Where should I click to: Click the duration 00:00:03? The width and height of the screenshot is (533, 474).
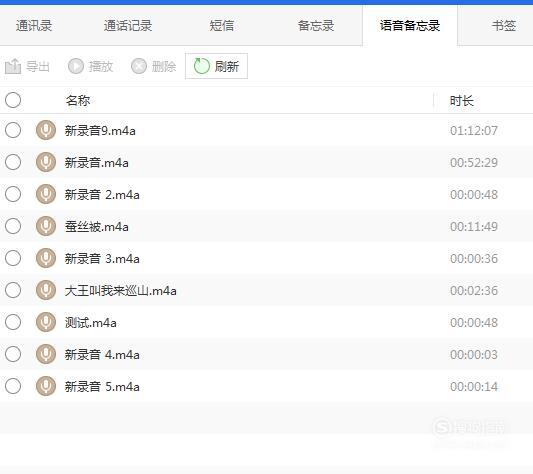point(474,354)
